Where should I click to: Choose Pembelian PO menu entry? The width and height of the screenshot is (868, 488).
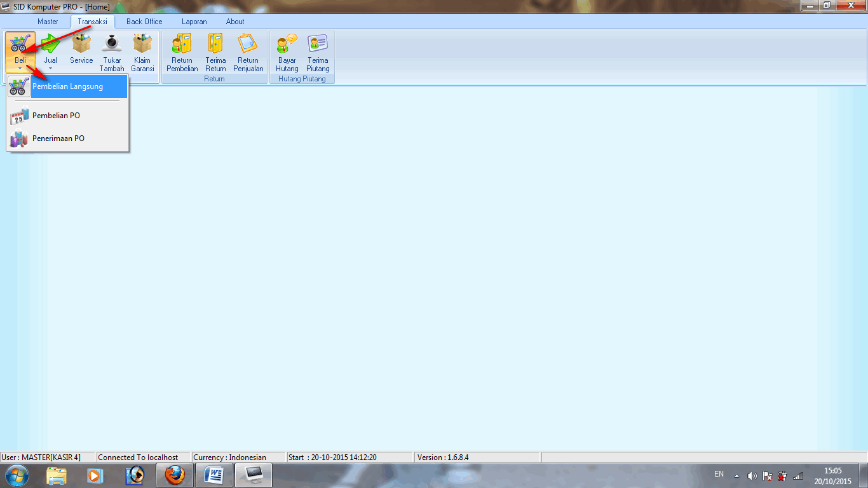tap(67, 116)
